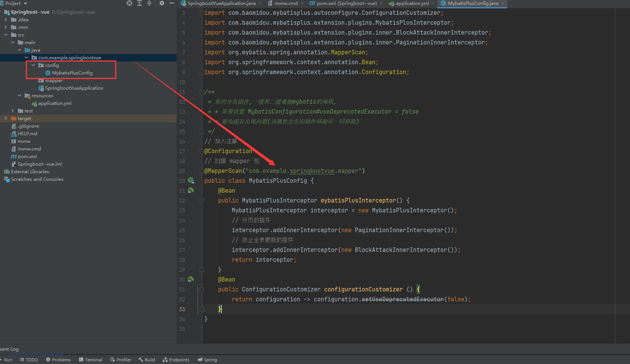Toggle annotation fold marker on line 17
630x364 pixels.
pos(202,151)
